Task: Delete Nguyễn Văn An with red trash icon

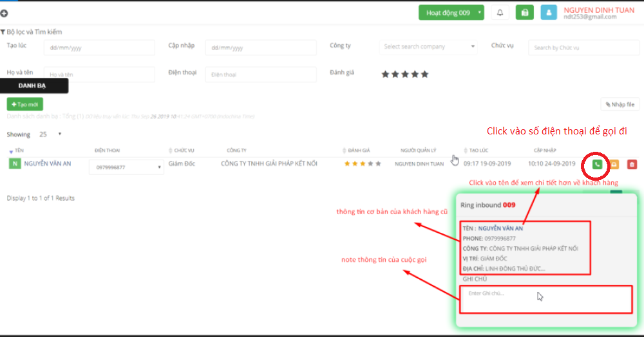Action: click(632, 165)
